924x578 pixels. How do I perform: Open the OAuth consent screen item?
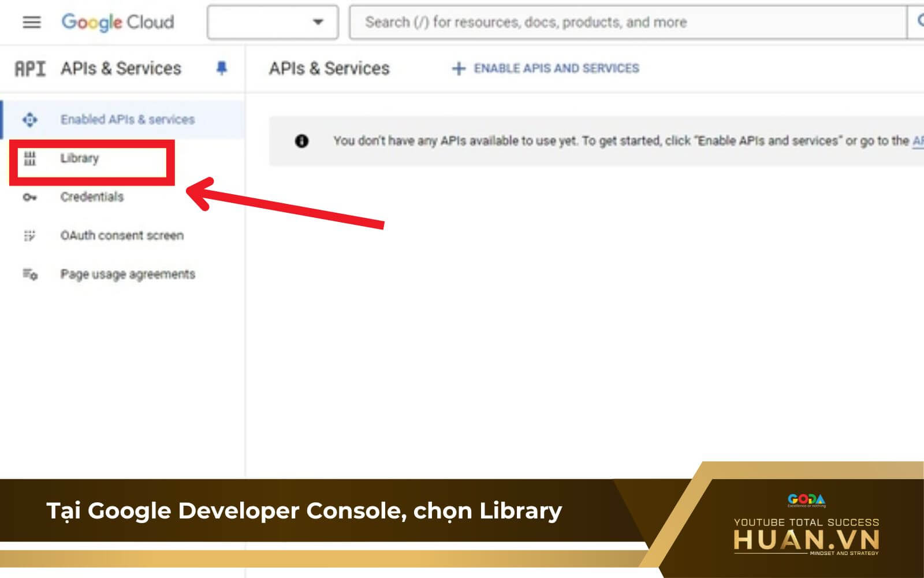click(122, 236)
